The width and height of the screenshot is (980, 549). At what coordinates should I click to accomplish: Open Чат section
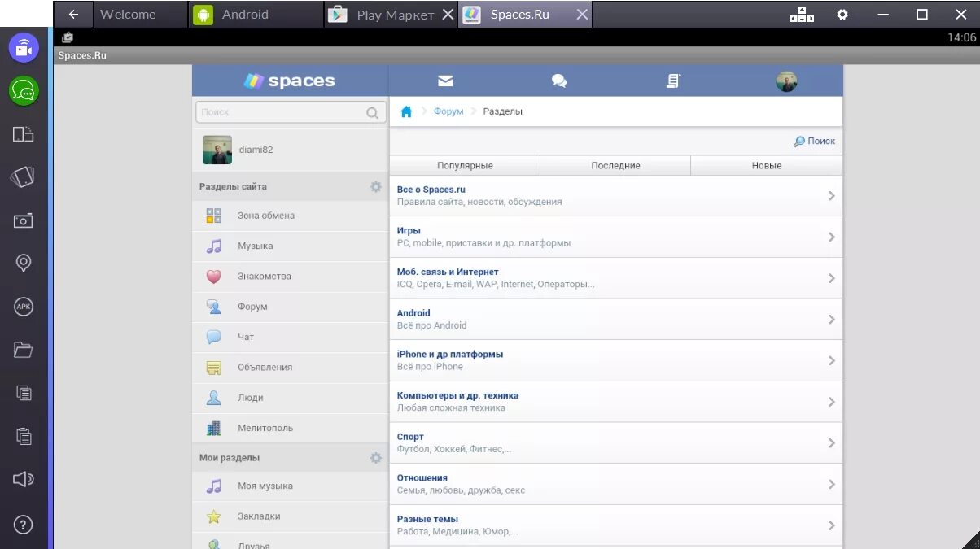click(290, 337)
